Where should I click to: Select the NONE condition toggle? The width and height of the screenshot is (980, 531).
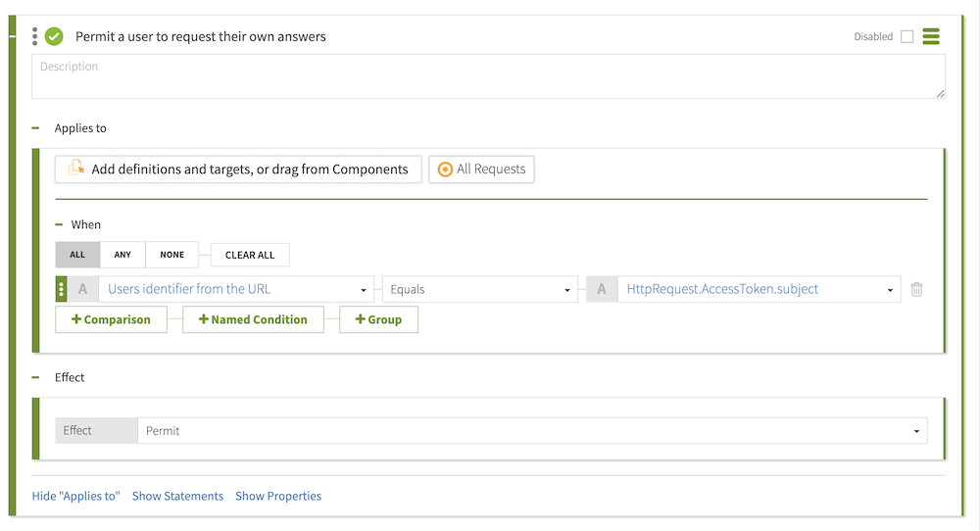click(171, 255)
